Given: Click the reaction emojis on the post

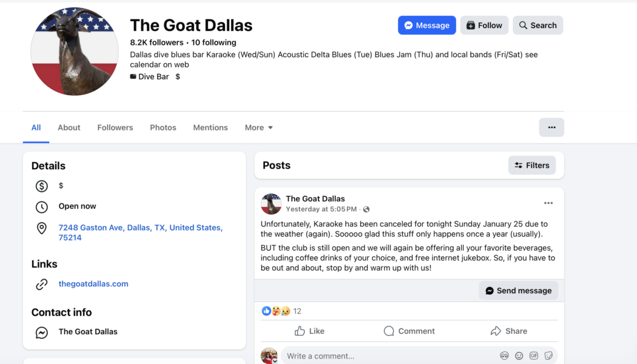Looking at the screenshot, I should [x=276, y=311].
